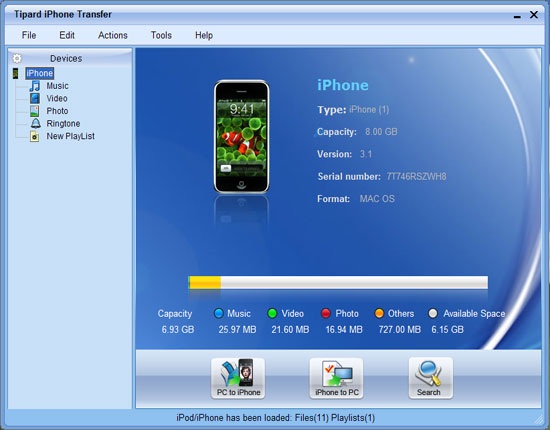Click the Ringtone bell icon
Image resolution: width=550 pixels, height=430 pixels.
35,123
